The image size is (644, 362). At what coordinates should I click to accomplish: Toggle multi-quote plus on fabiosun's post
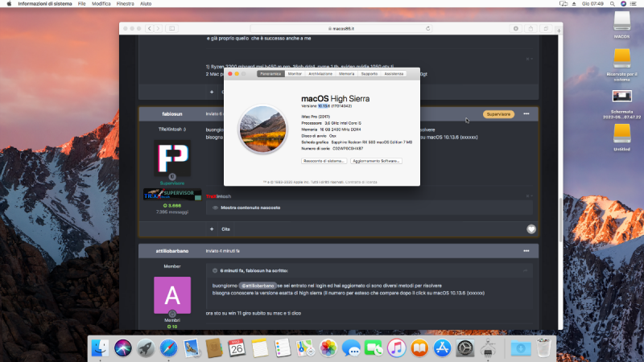point(212,229)
